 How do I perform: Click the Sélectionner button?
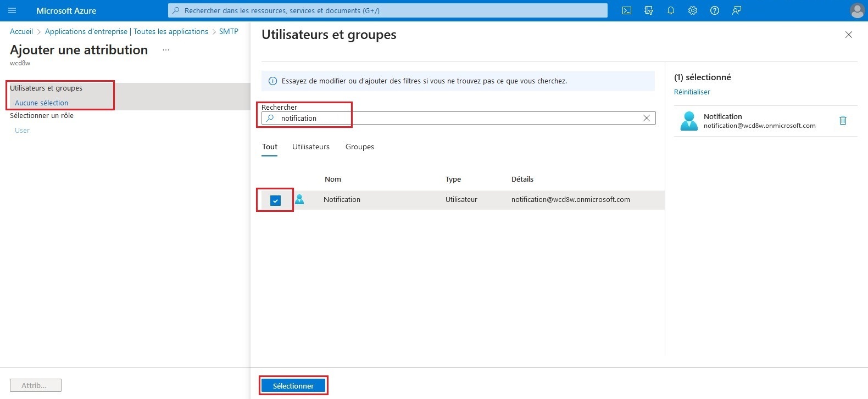tap(293, 386)
